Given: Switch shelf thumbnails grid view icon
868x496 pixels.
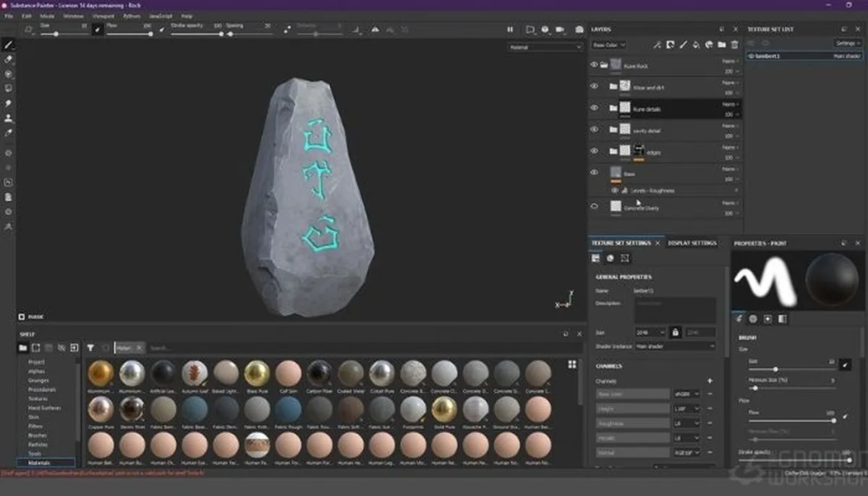Looking at the screenshot, I should coord(572,364).
